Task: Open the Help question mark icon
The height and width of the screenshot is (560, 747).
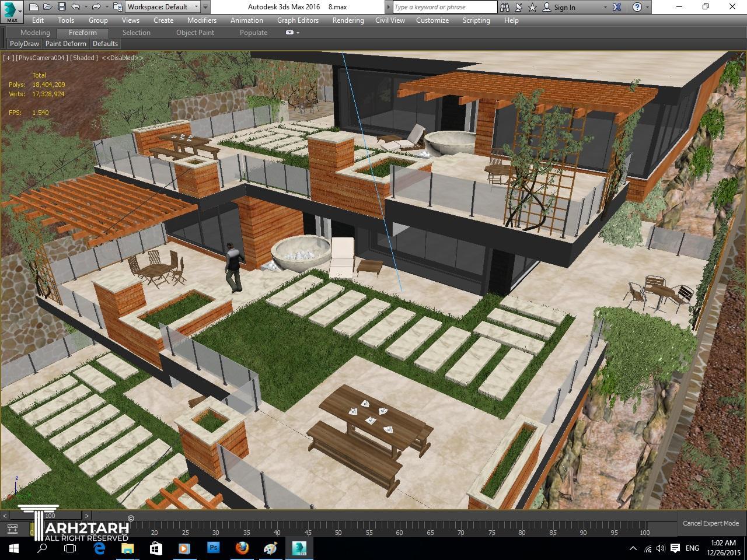Action: (637, 7)
